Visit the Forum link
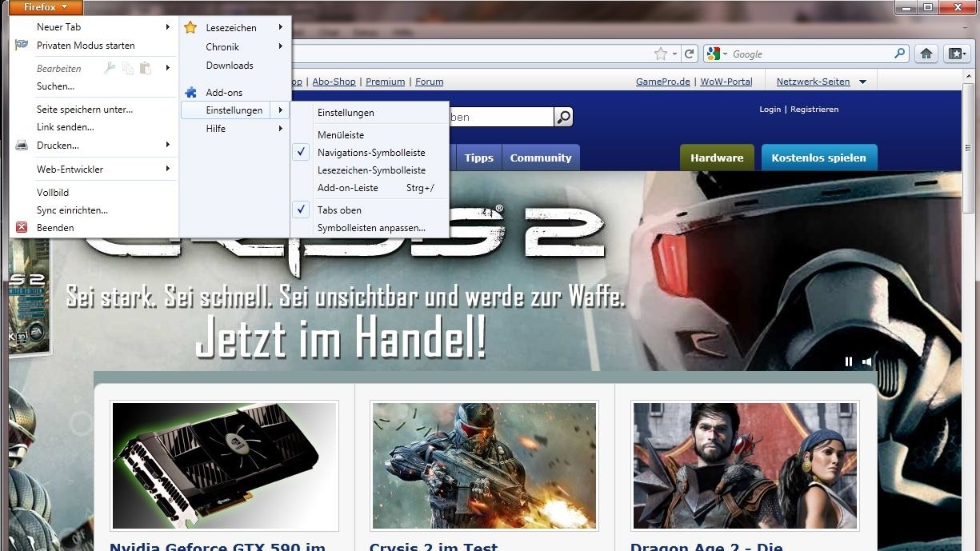This screenshot has width=980, height=551. (430, 82)
